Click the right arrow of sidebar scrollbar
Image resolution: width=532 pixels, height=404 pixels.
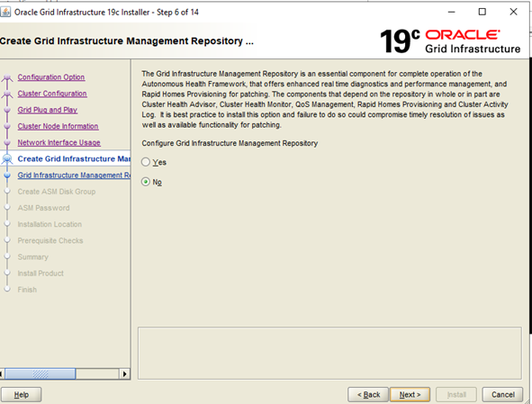[125, 373]
